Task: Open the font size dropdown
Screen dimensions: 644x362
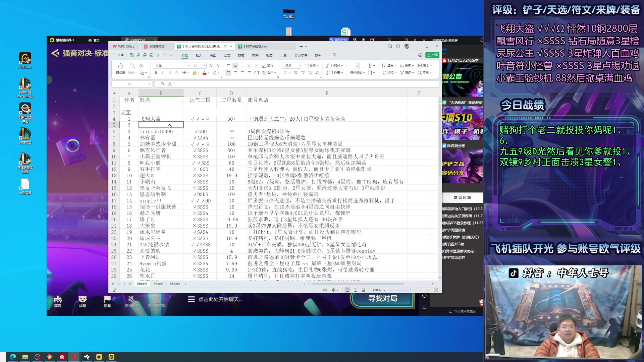Action: click(204, 66)
